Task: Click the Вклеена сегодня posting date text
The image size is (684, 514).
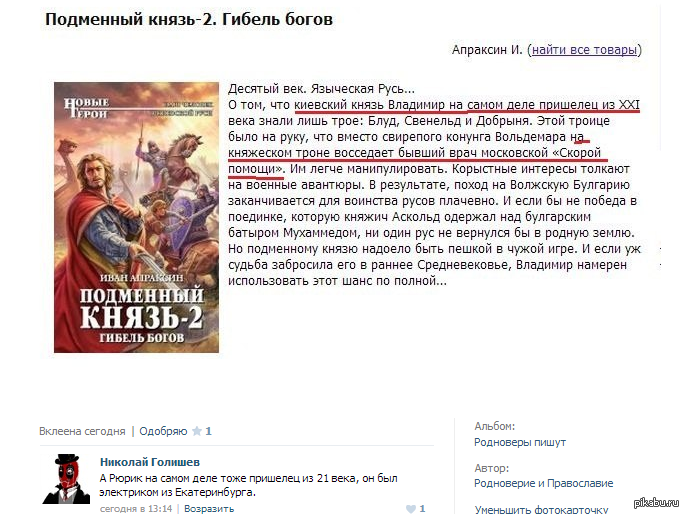Action: (82, 431)
